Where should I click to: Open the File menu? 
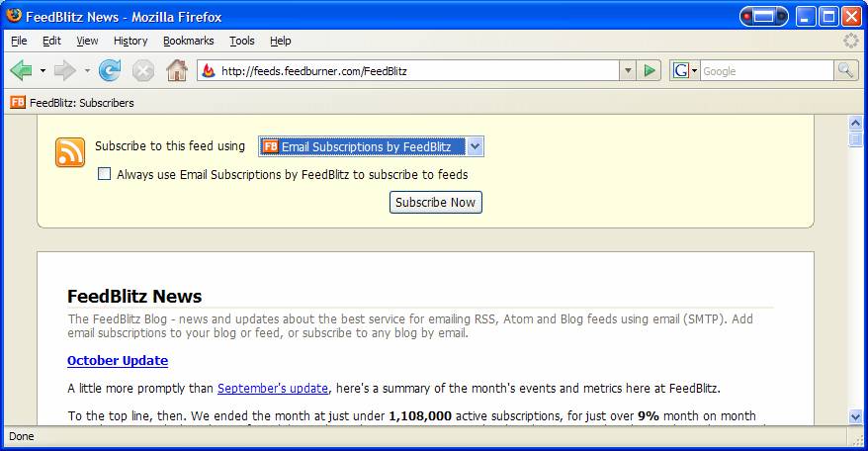click(x=19, y=41)
